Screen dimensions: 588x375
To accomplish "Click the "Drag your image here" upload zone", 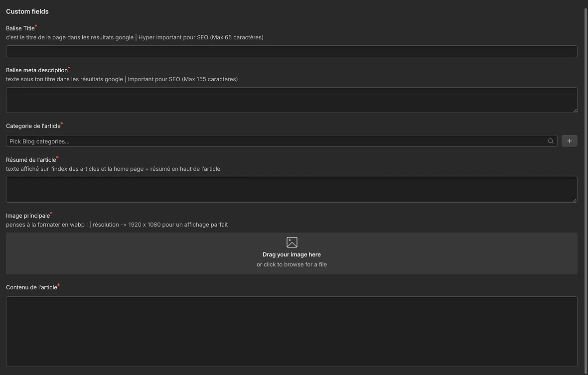I will [292, 253].
